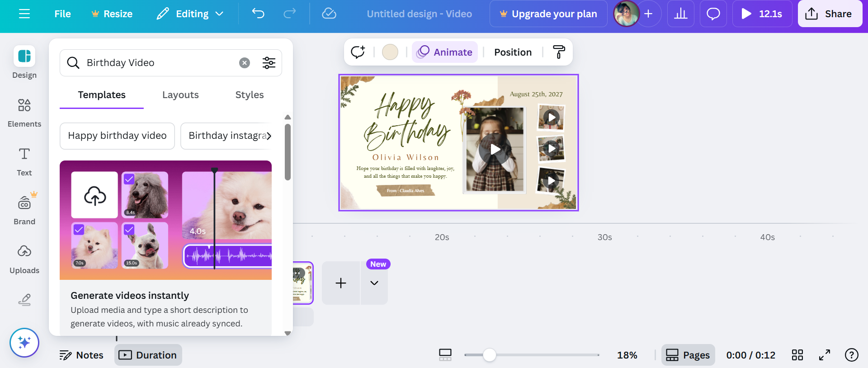Open the beige background color swatch

[x=390, y=52]
